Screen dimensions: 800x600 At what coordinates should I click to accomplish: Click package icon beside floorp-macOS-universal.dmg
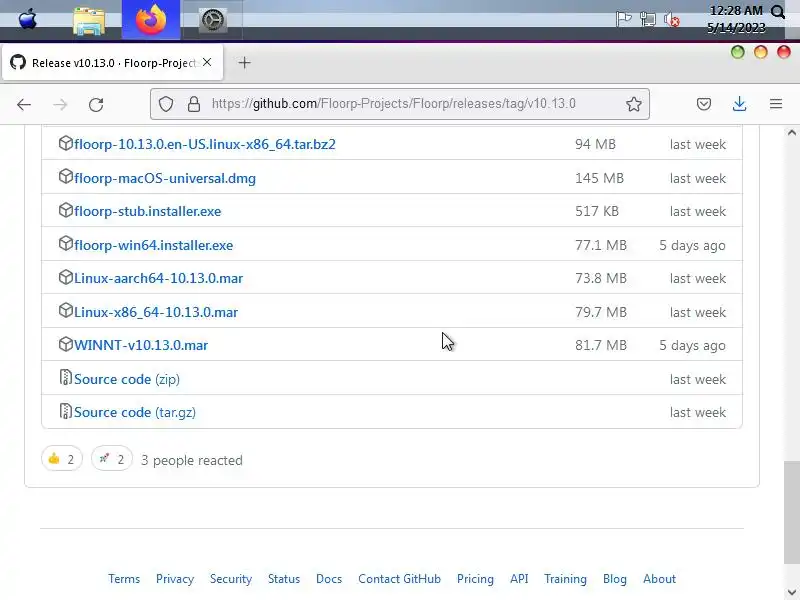coord(65,177)
